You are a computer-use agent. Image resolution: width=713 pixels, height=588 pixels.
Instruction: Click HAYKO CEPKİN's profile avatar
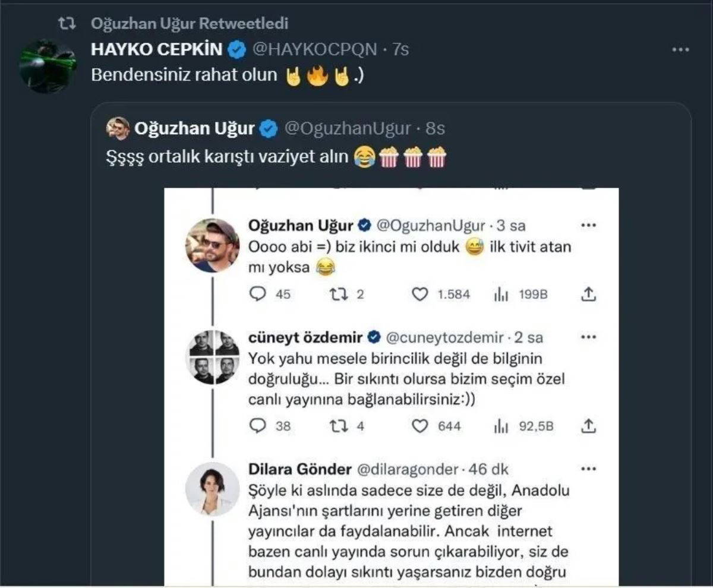48,66
